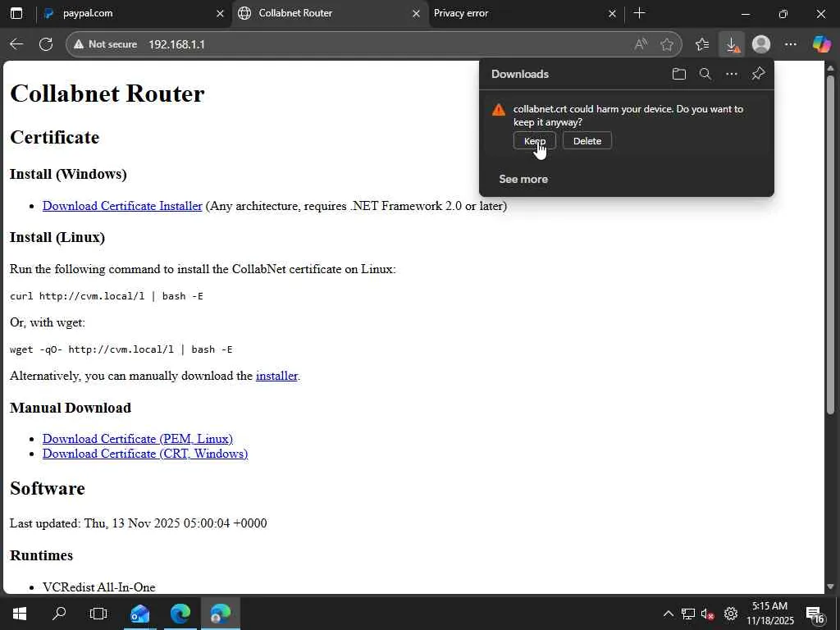The image size is (840, 630).
Task: Open Read aloud from address bar
Action: pyautogui.click(x=641, y=44)
